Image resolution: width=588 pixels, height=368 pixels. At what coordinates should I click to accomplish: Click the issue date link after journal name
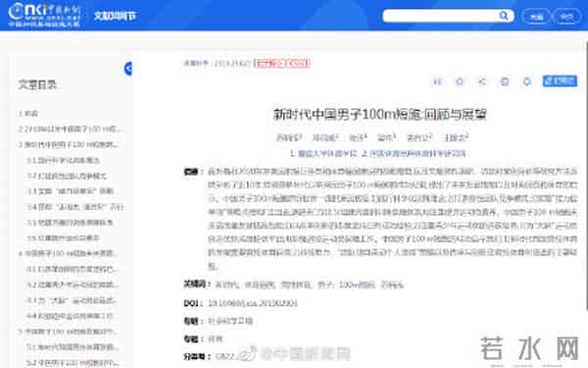[232, 64]
